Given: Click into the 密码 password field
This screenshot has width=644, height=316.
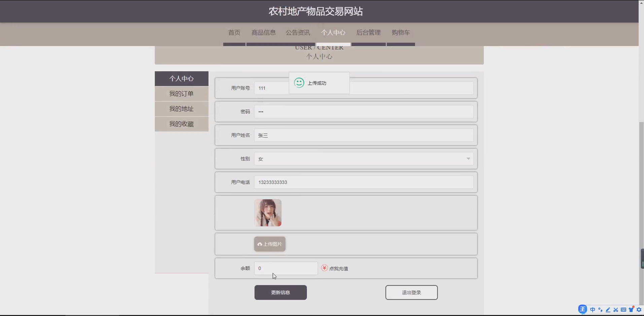Looking at the screenshot, I should [x=364, y=112].
